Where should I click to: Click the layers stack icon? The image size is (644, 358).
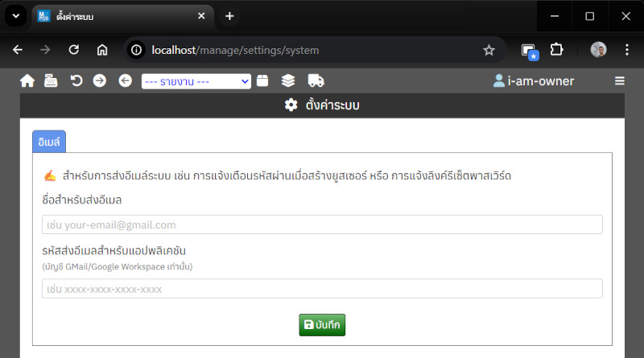coord(288,80)
